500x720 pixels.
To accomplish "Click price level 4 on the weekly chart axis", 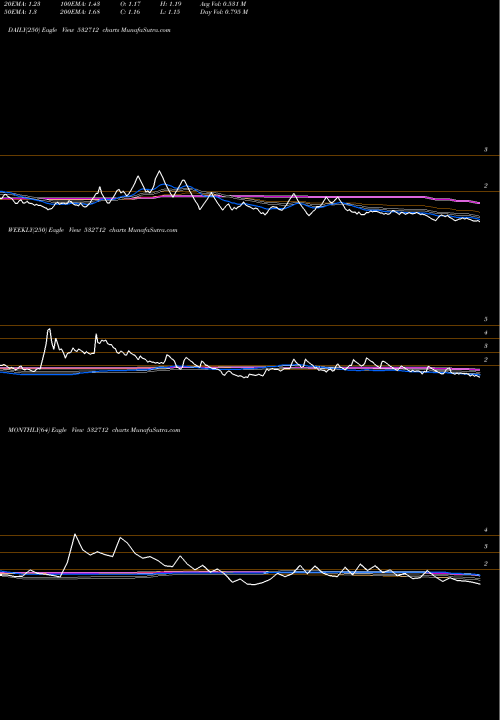I will 485,332.
